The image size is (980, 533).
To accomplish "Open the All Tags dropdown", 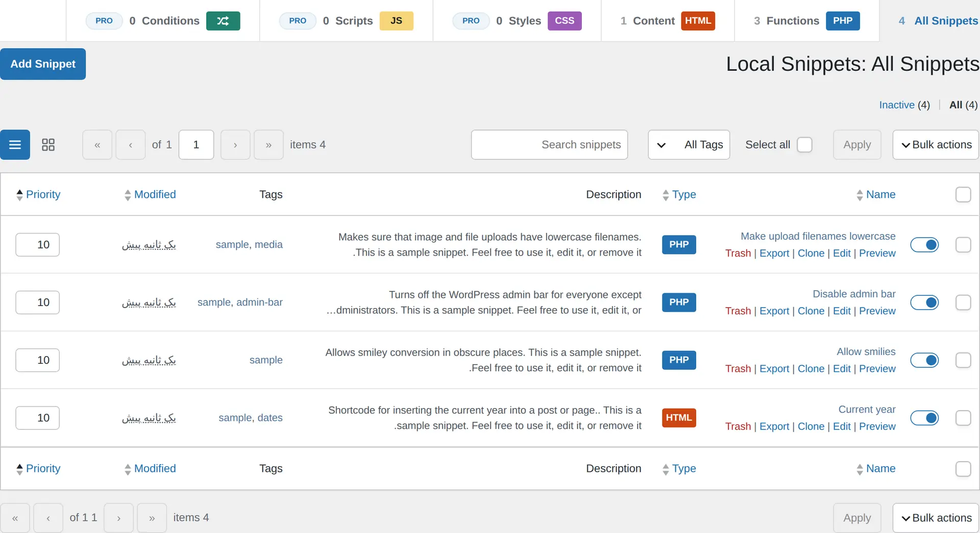I will pos(689,145).
